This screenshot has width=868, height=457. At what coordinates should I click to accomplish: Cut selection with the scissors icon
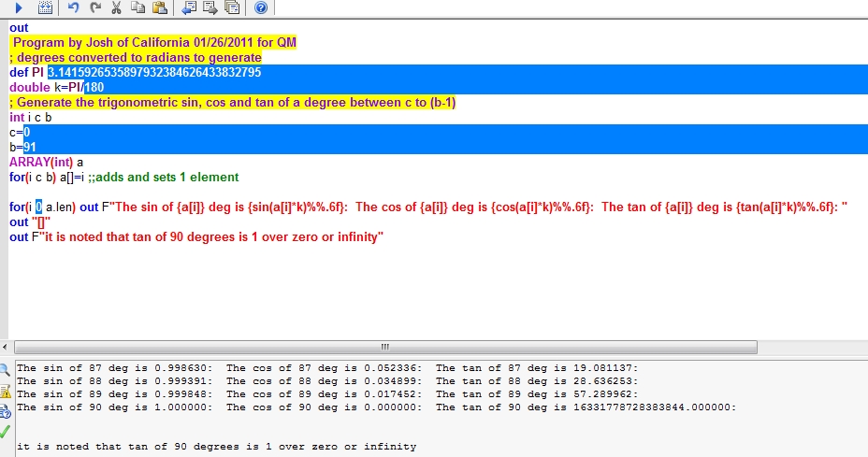(x=116, y=7)
